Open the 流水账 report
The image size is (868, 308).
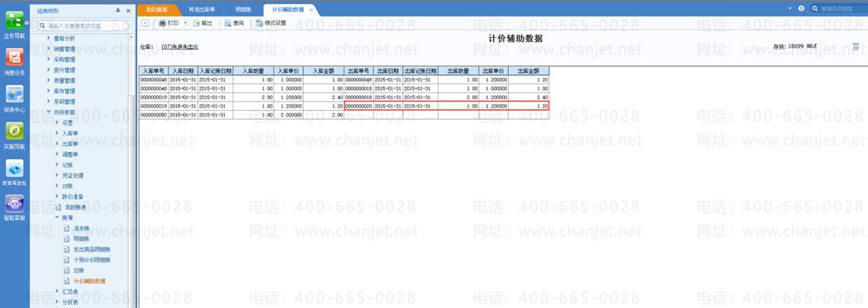[81, 228]
